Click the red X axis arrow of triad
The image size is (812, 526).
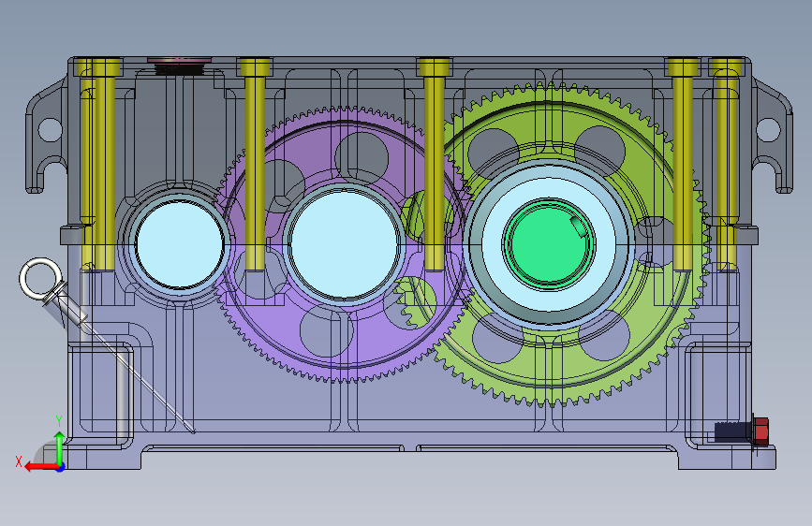pyautogui.click(x=41, y=466)
